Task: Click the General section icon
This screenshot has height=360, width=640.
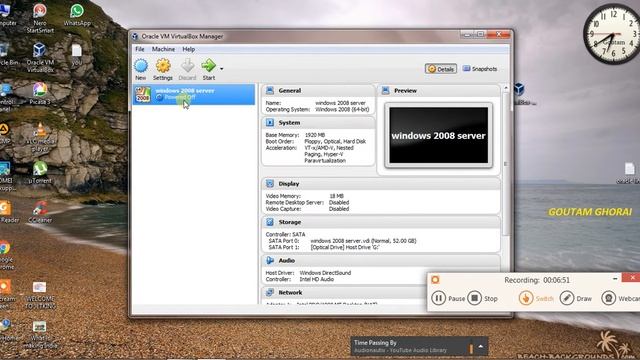Action: tap(270, 91)
